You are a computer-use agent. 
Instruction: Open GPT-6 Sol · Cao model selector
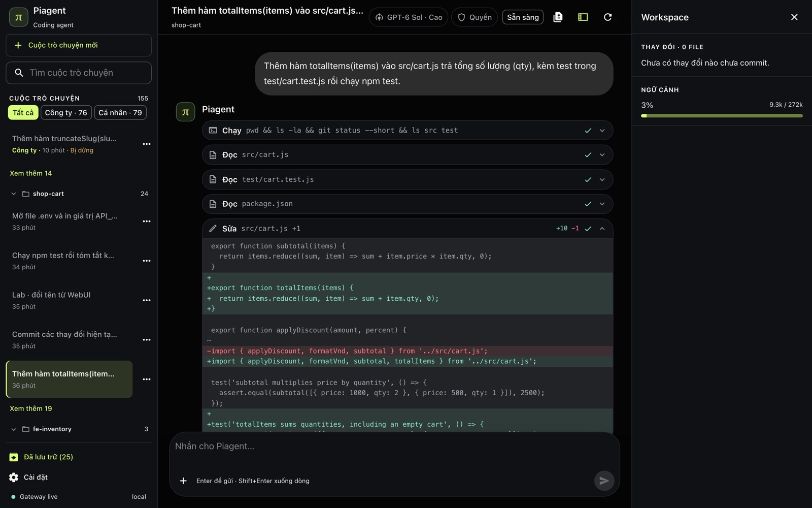point(409,17)
